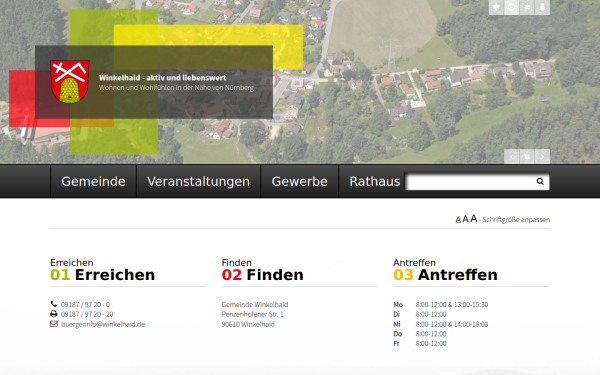Image resolution: width=600 pixels, height=375 pixels.
Task: Click the fax printer icon
Action: (54, 314)
